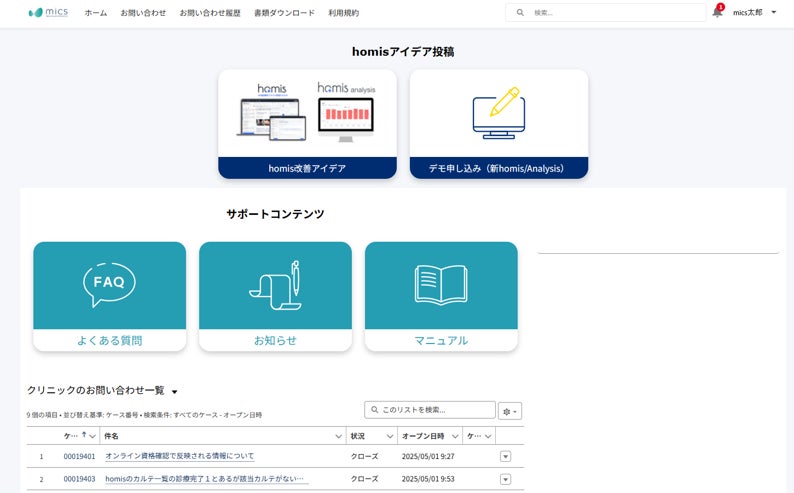Expand the 状況 column menu chevron
Image resolution: width=794 pixels, height=493 pixels.
[389, 436]
